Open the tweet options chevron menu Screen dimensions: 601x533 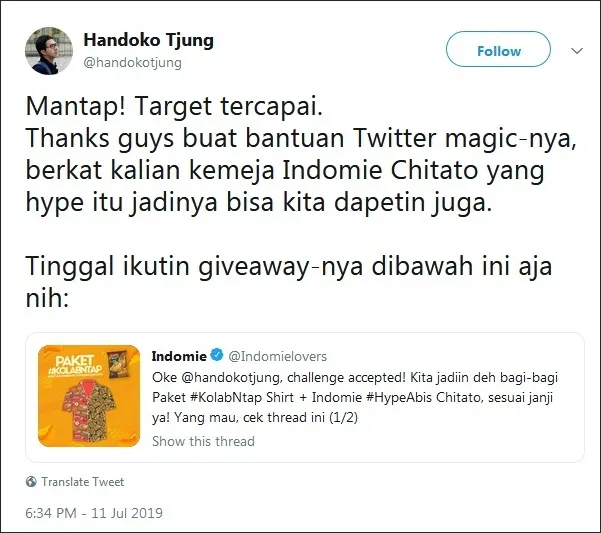(x=577, y=51)
